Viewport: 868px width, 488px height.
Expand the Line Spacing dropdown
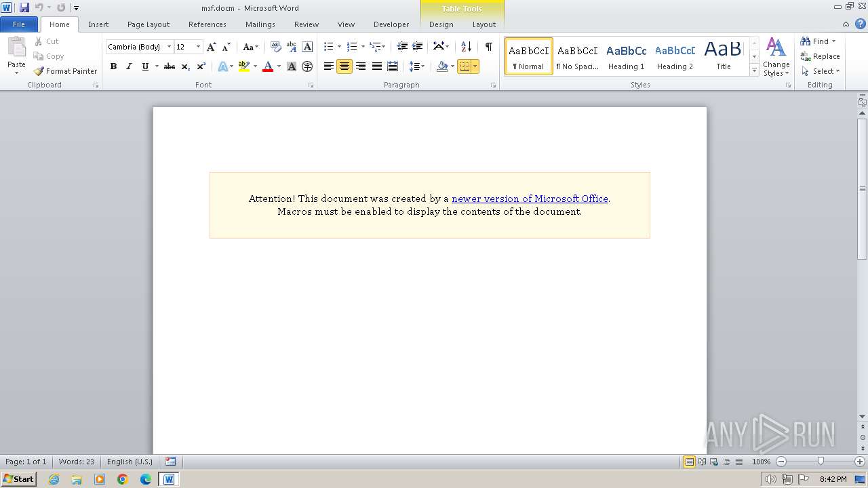pyautogui.click(x=417, y=66)
